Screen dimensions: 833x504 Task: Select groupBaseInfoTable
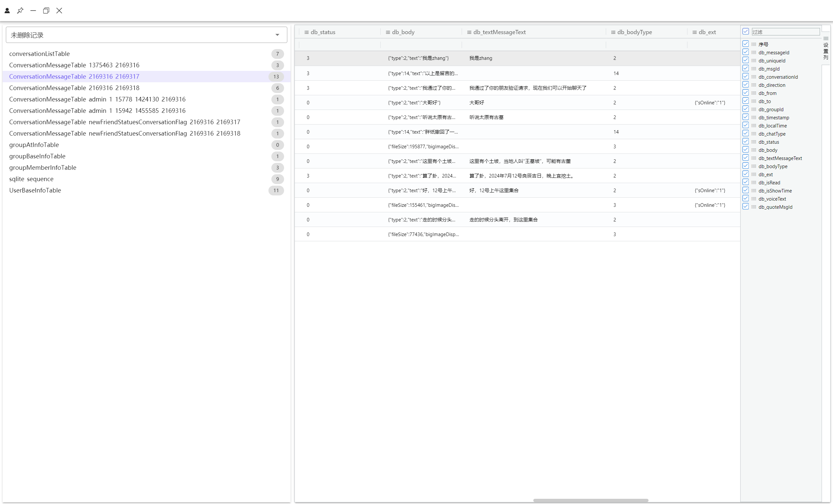pos(146,156)
